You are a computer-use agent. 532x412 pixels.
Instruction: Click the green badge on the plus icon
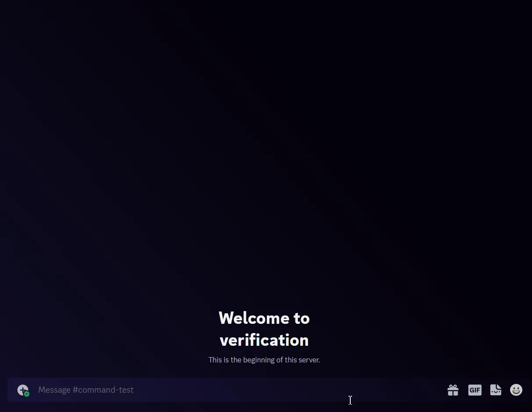(x=27, y=394)
